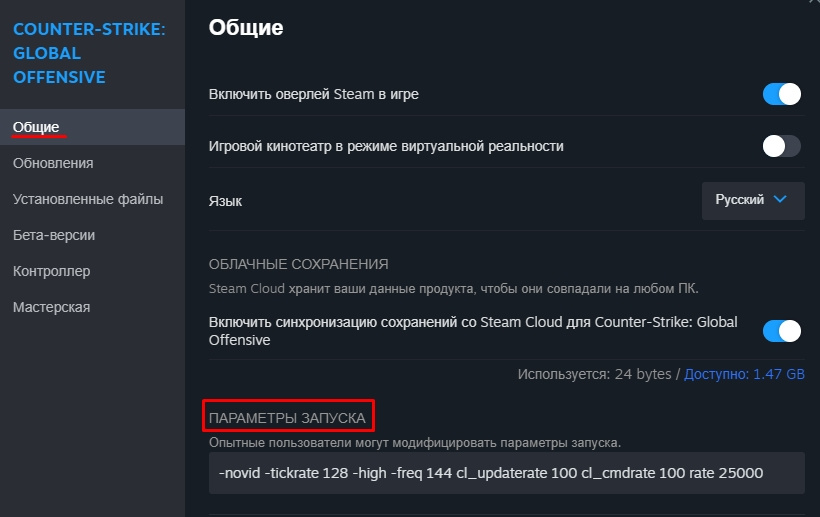Click the ПАРАМЕТРЫ ЗАПУСКА heading
820x517 pixels.
coord(286,416)
